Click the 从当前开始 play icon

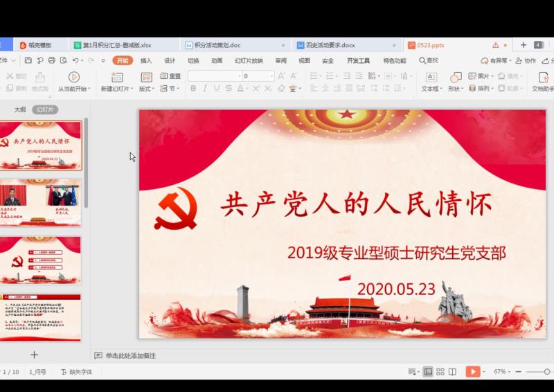[x=73, y=77]
